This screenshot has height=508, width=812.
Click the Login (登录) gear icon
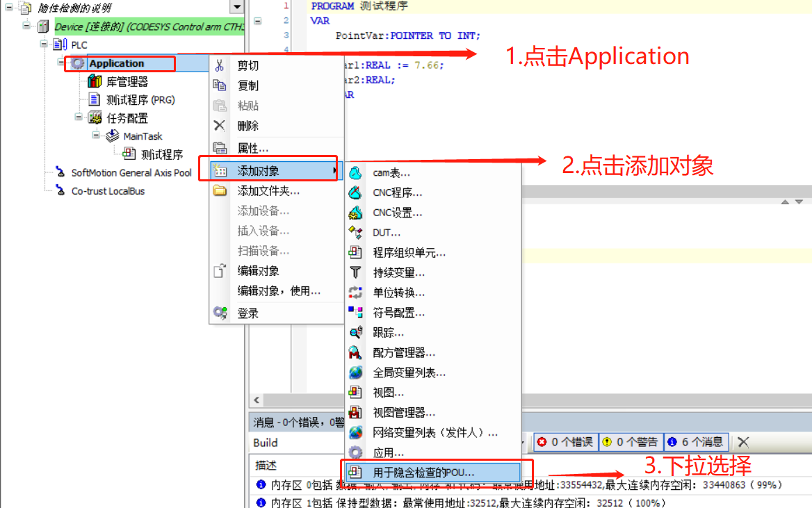[x=220, y=313]
